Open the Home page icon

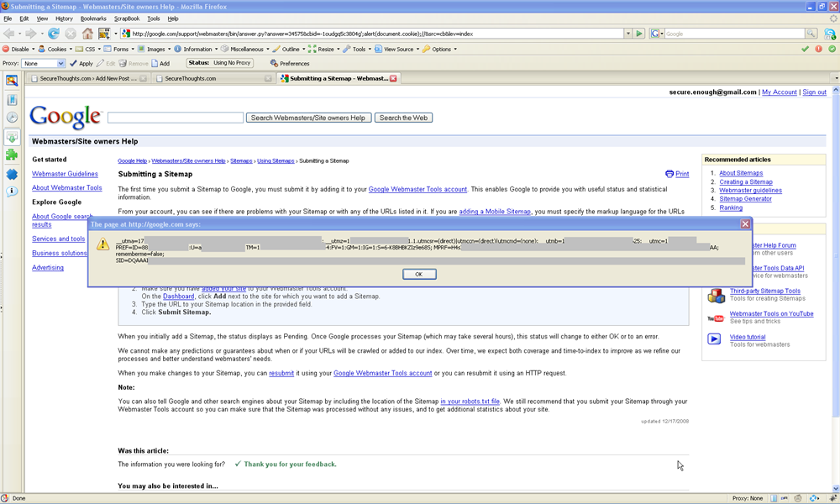pos(87,34)
